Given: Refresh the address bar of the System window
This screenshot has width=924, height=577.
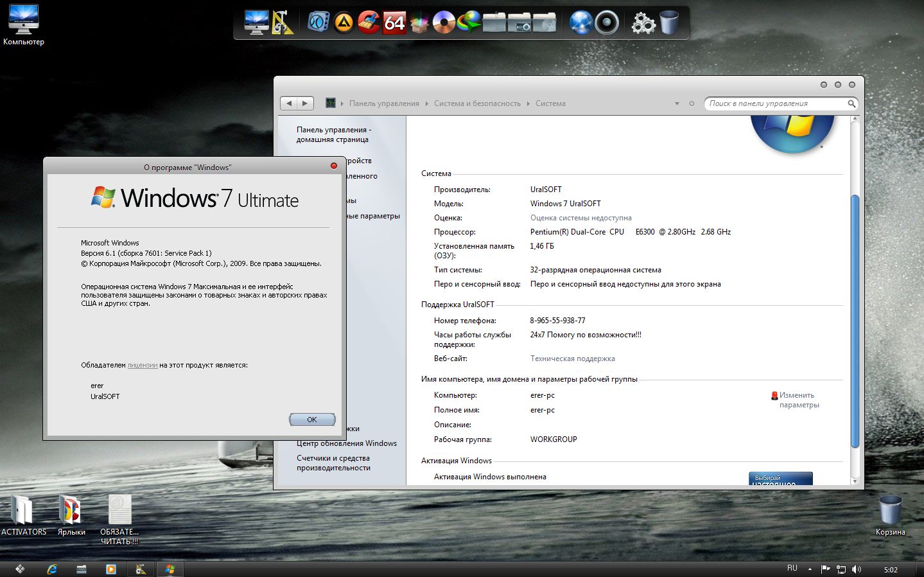Looking at the screenshot, I should coord(692,103).
